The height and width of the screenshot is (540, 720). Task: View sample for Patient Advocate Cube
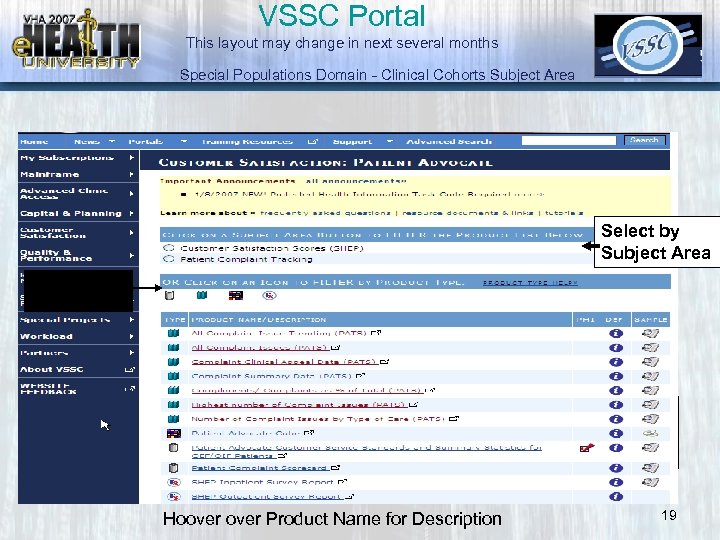click(x=650, y=433)
